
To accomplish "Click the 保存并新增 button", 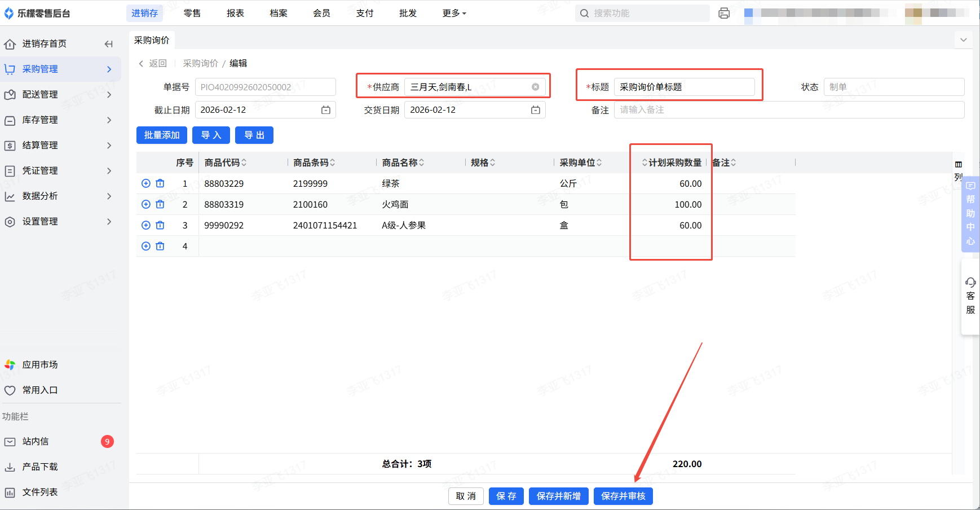I will coord(559,496).
